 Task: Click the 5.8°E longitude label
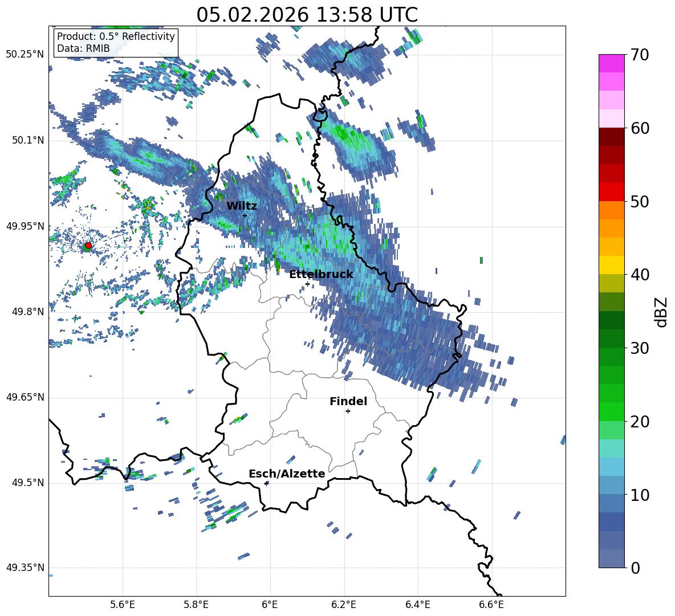196,605
